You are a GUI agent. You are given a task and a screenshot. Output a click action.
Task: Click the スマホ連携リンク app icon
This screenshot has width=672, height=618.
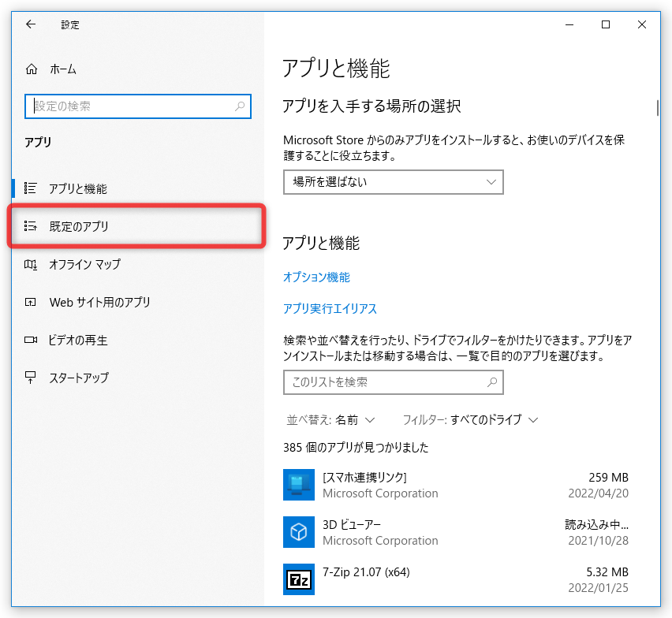coord(299,485)
